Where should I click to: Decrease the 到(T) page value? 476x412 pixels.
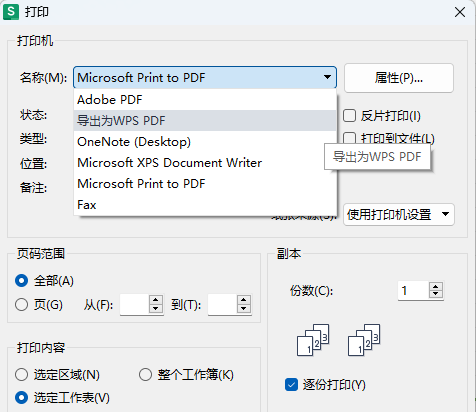coord(244,309)
